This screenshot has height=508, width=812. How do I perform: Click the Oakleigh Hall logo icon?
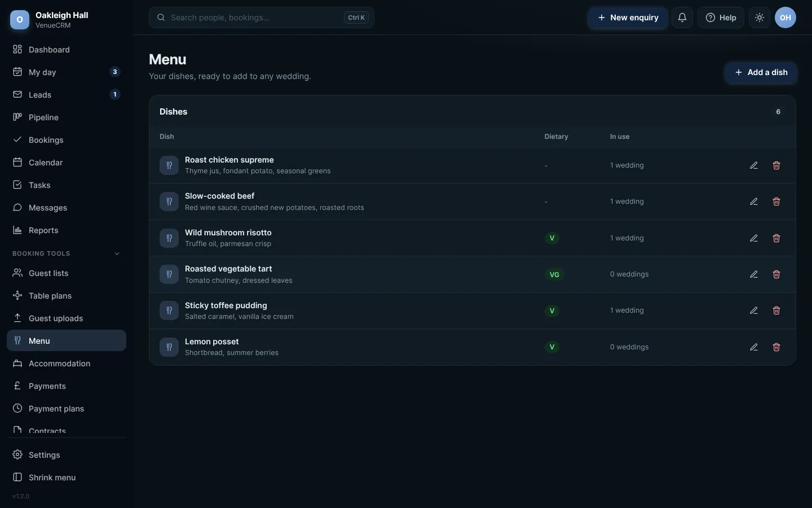(20, 20)
